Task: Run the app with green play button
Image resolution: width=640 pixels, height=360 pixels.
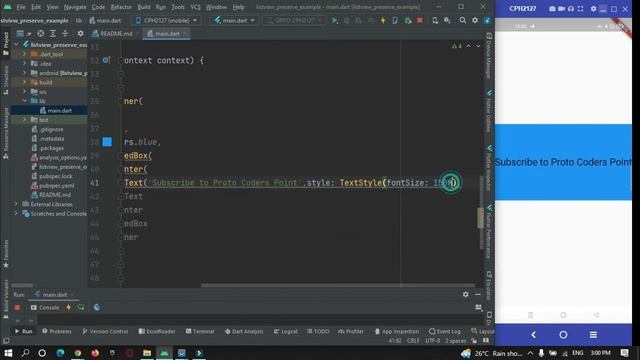Action: point(335,20)
